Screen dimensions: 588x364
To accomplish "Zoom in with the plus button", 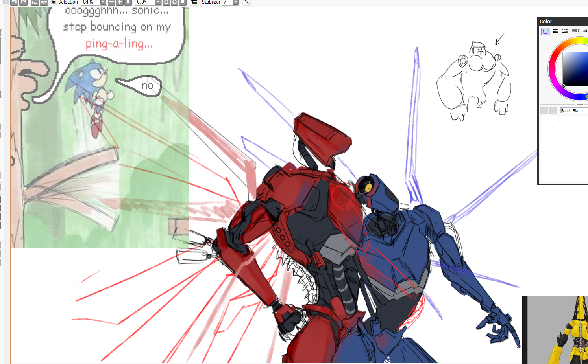I will (x=120, y=2).
